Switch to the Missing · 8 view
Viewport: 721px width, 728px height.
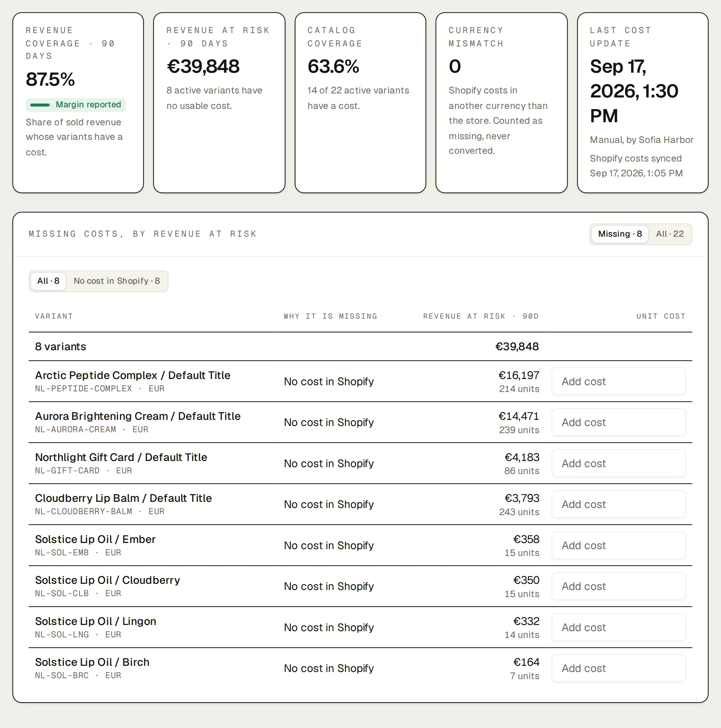tap(620, 234)
